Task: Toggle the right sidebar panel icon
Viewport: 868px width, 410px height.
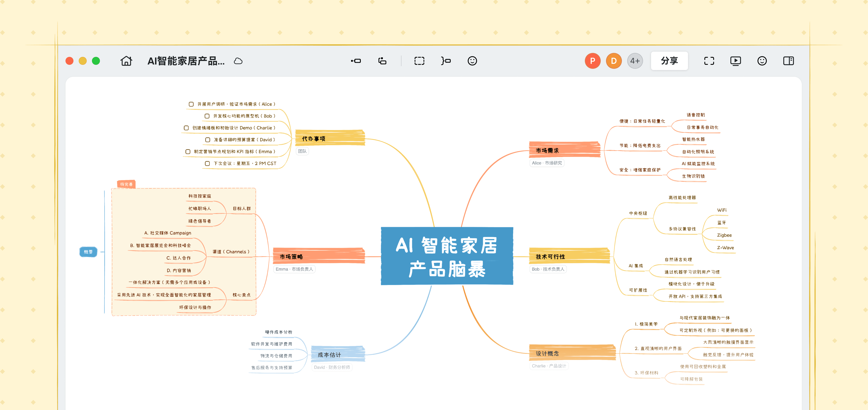Action: tap(788, 61)
